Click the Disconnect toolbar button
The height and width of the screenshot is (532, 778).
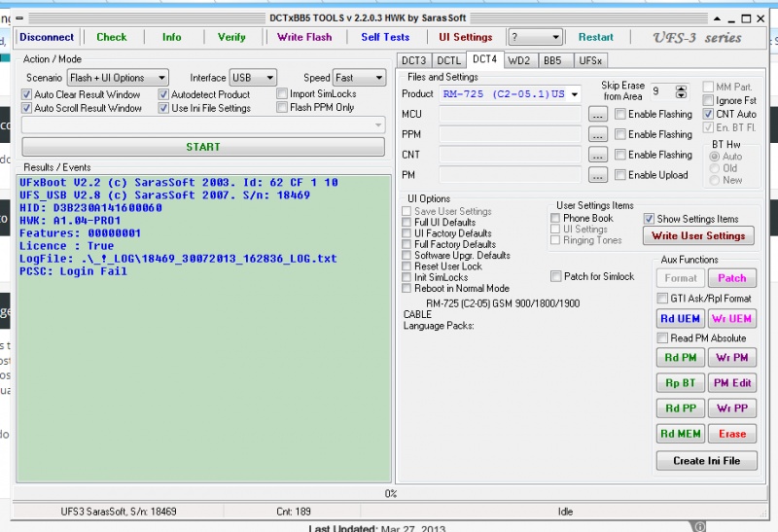(47, 37)
